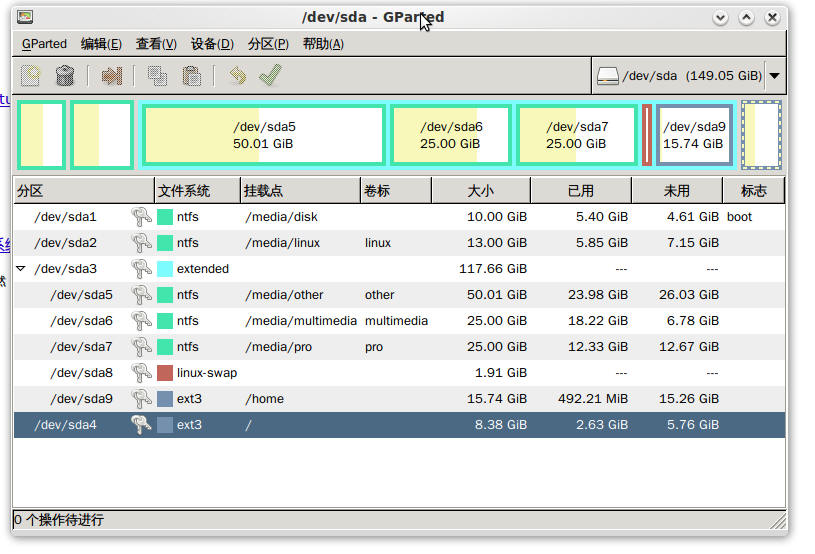
Task: Sort by the 已用 column header
Action: pyautogui.click(x=581, y=191)
